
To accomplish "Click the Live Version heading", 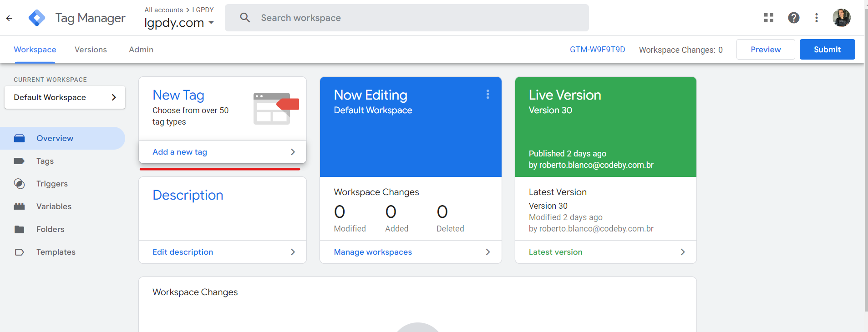I will coord(565,95).
